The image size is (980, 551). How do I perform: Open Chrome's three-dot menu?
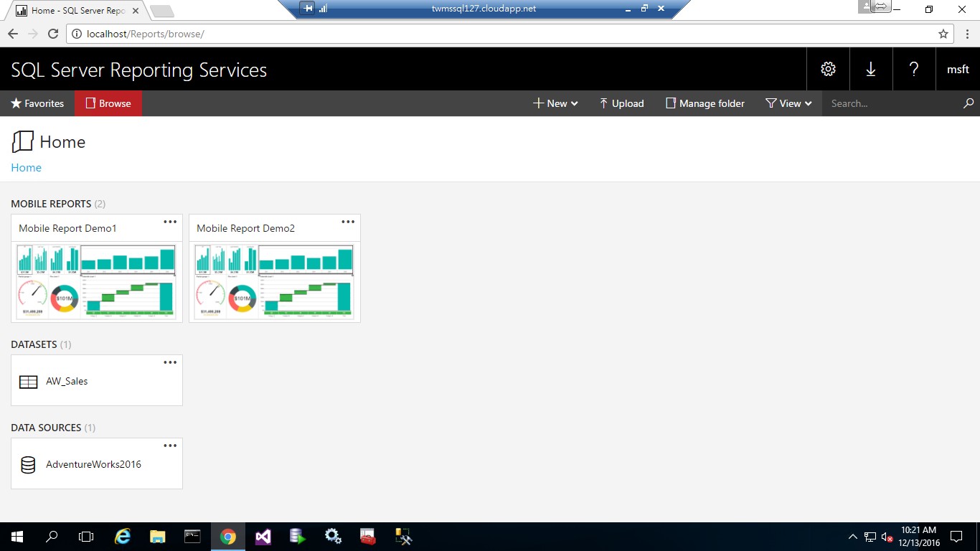968,34
